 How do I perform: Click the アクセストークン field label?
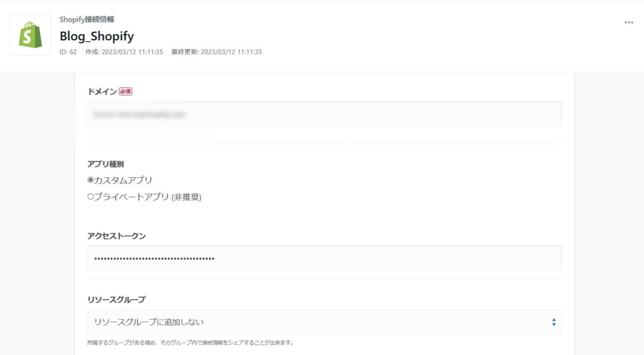[116, 236]
